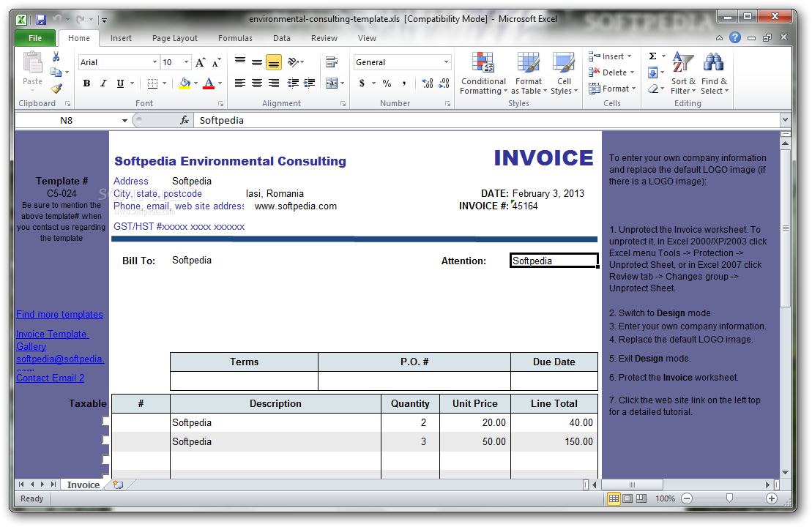
Task: Open Format as Table gallery
Action: click(529, 73)
